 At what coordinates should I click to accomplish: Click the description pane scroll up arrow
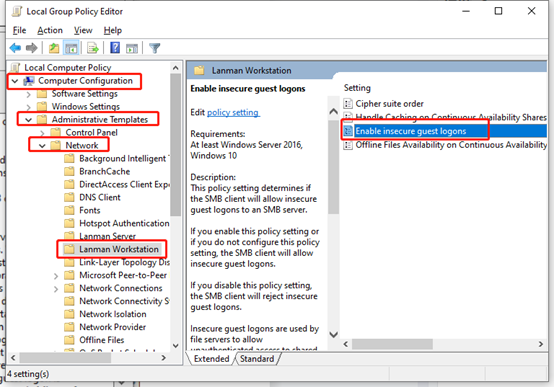[333, 112]
